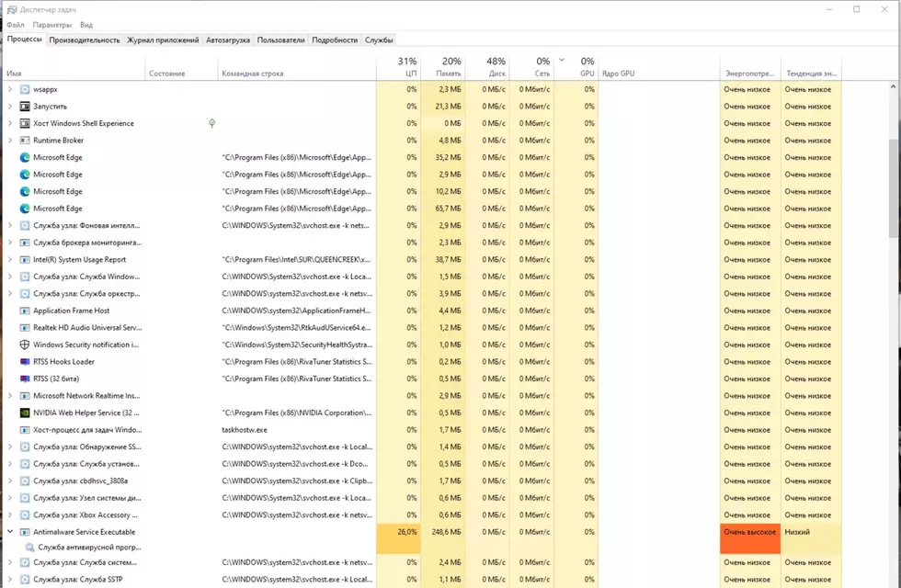Screen dimensions: 901x588
Task: Click the Служба брокера мониторинга icon
Action: point(25,243)
